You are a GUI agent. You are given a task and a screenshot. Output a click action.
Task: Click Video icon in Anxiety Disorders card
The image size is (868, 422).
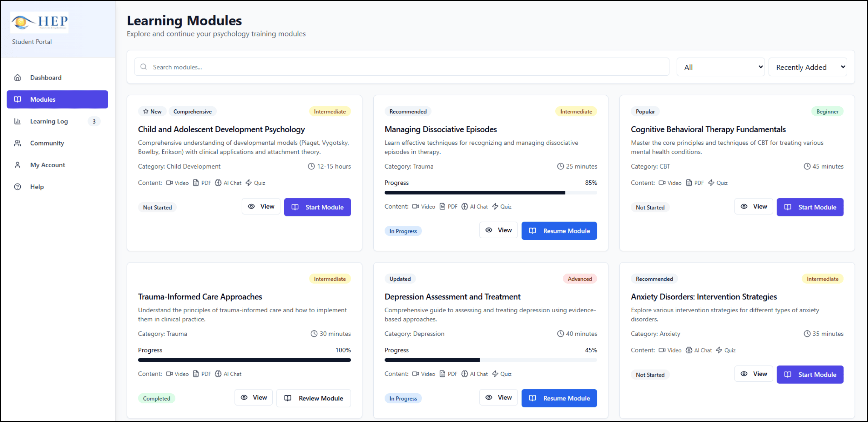coord(662,350)
